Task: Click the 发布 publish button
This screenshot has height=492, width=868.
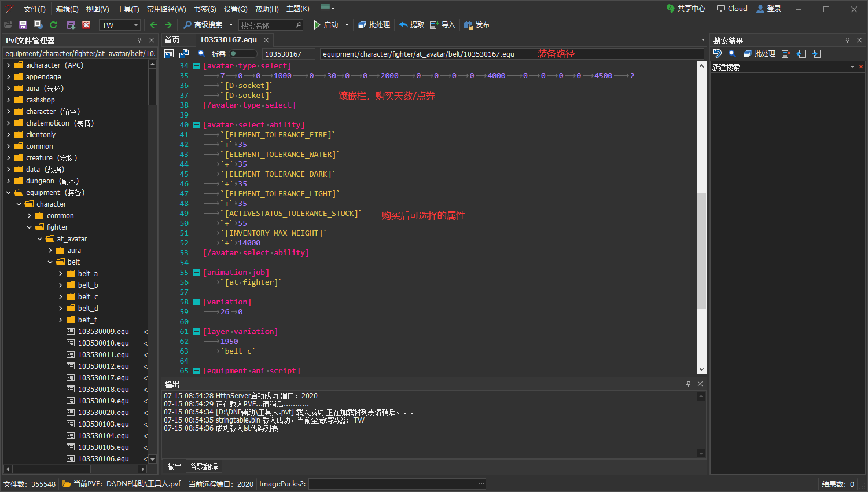Action: click(x=477, y=25)
